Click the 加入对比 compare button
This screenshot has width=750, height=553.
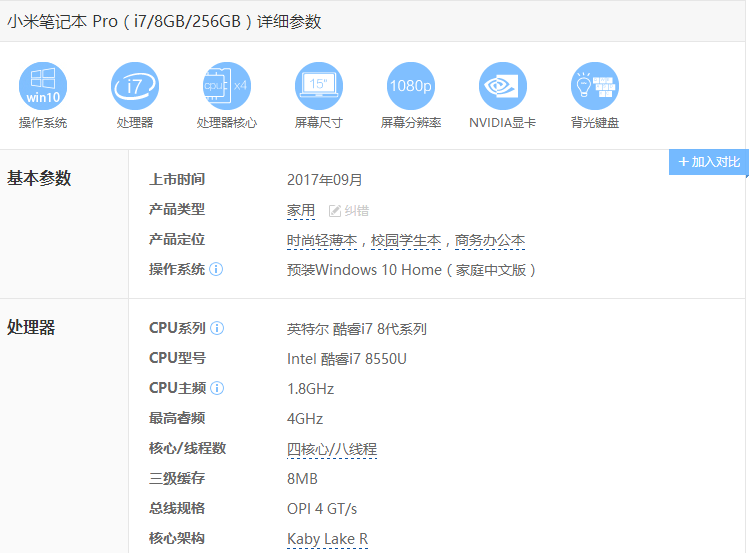point(708,162)
